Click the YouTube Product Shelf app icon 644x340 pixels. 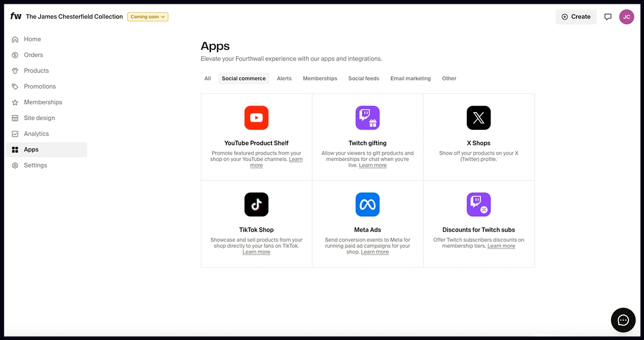pos(256,118)
